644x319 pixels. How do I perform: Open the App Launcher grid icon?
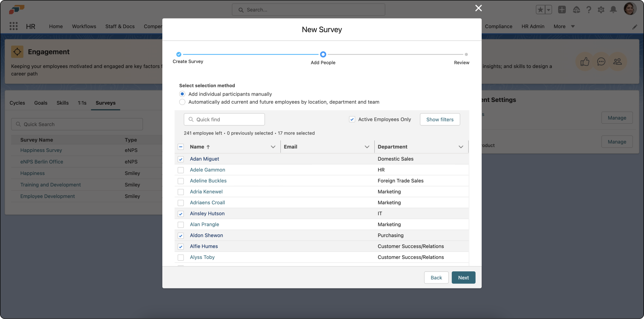click(13, 26)
